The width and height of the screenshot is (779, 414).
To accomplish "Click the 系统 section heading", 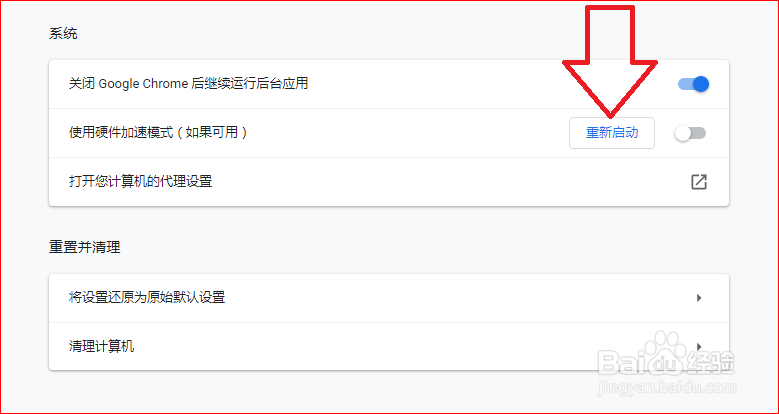I will tap(63, 34).
